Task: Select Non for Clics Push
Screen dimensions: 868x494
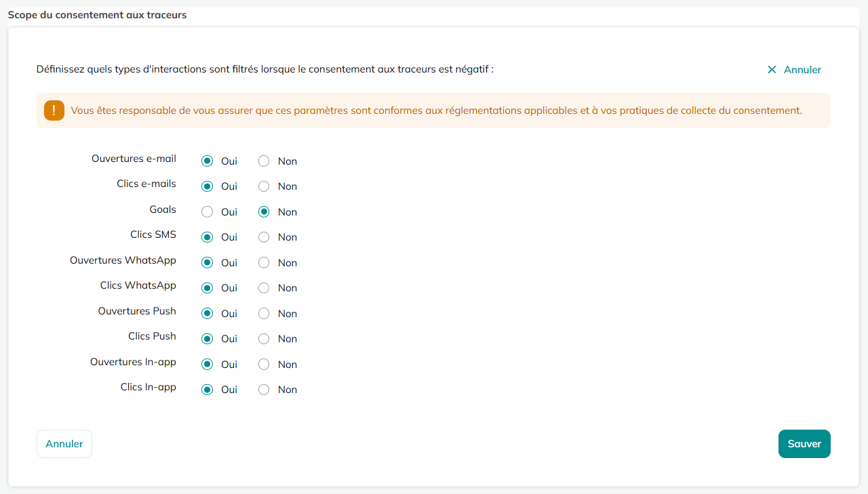Action: (x=264, y=339)
